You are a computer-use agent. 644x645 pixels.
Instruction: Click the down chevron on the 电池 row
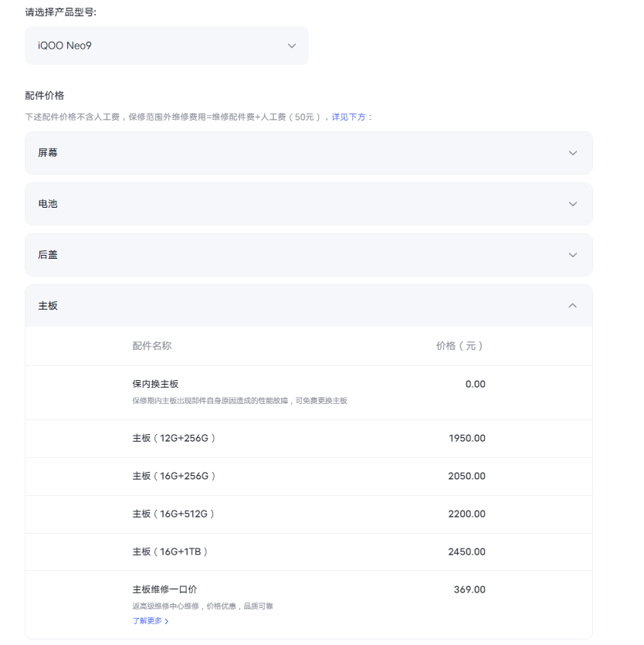tap(572, 204)
